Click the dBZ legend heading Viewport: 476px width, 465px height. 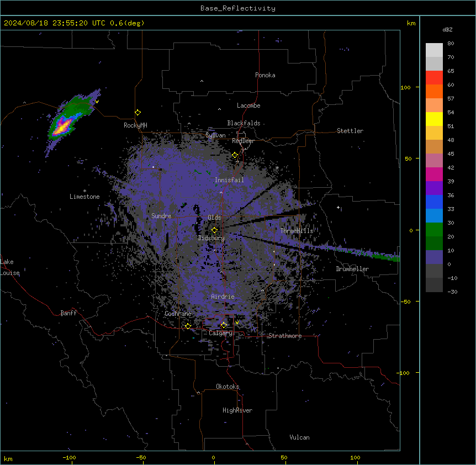pos(447,29)
